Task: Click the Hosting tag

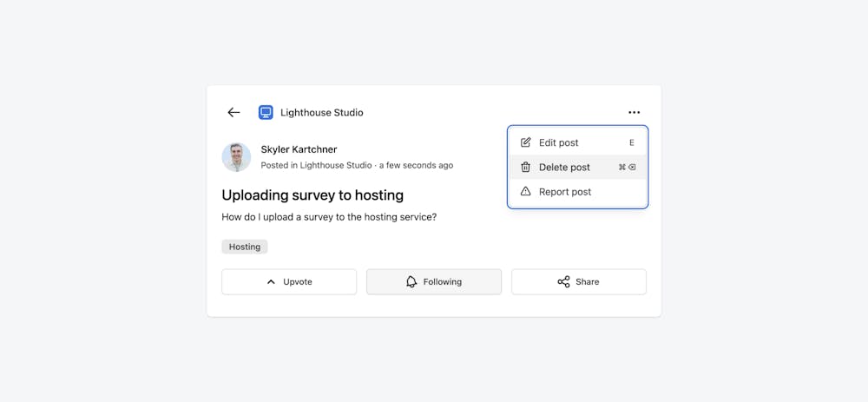Action: click(245, 247)
